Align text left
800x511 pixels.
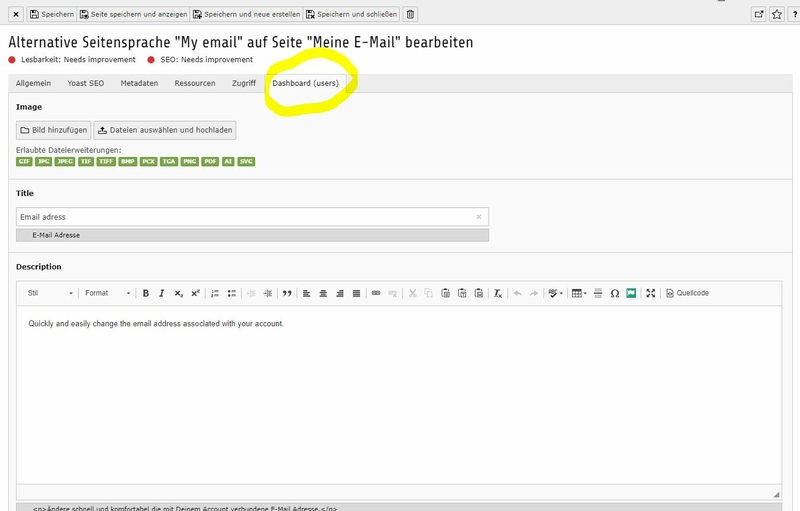[x=307, y=293]
